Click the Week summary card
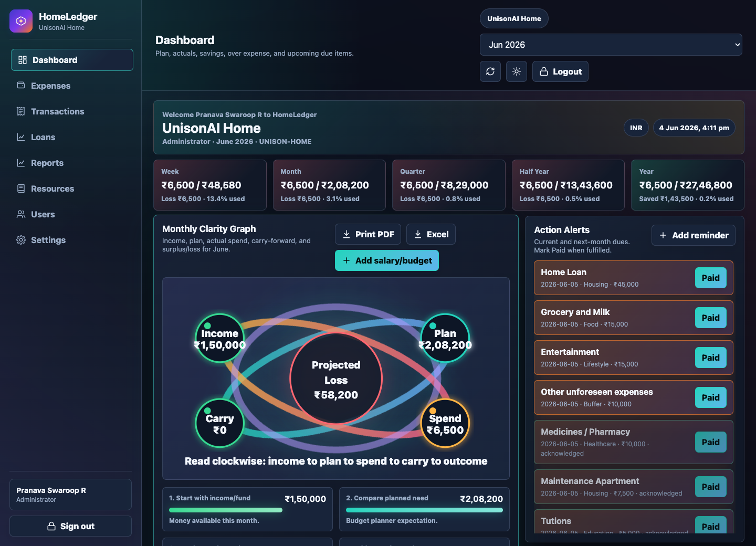This screenshot has height=546, width=756. (210, 185)
